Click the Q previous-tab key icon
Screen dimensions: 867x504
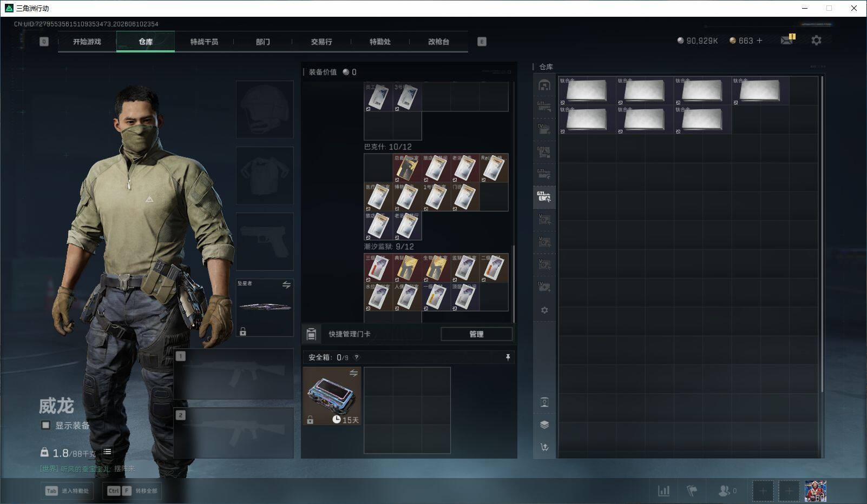click(44, 42)
